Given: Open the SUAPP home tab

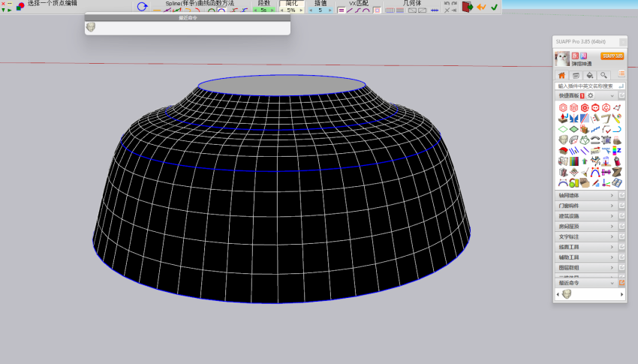Looking at the screenshot, I should pyautogui.click(x=562, y=75).
